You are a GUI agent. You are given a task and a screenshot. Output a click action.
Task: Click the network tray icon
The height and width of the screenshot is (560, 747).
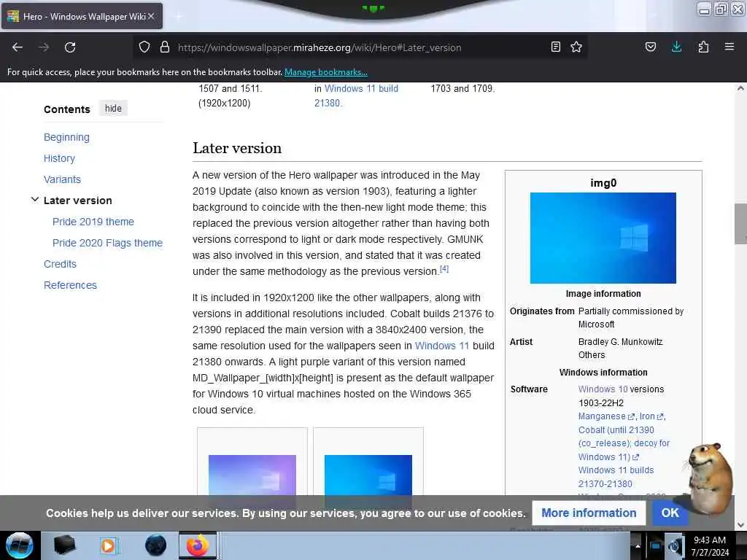tap(656, 545)
